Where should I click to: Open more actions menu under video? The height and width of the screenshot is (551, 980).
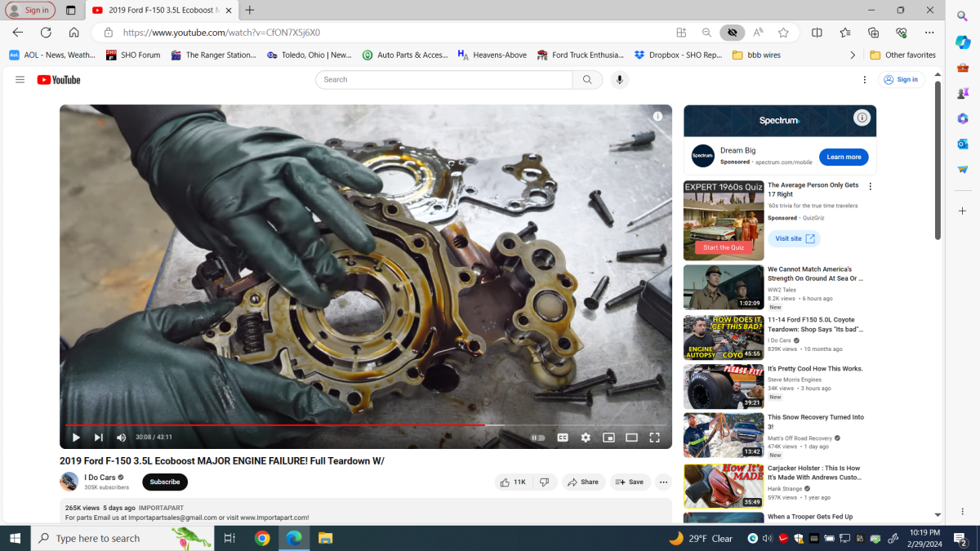point(663,482)
